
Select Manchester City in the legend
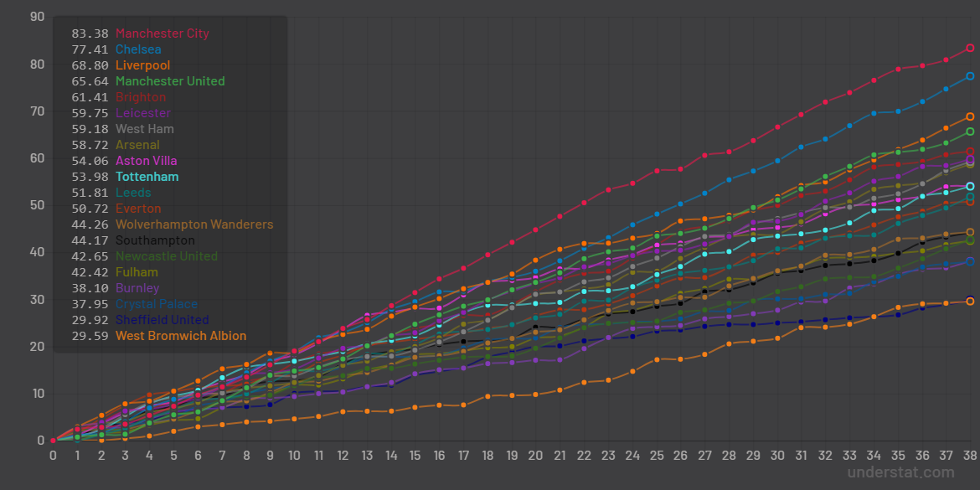point(162,34)
